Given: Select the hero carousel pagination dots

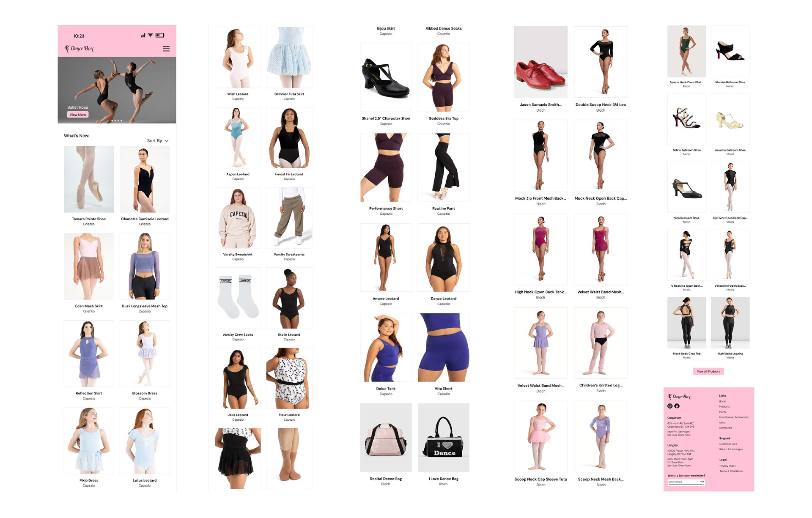Looking at the screenshot, I should point(117,121).
